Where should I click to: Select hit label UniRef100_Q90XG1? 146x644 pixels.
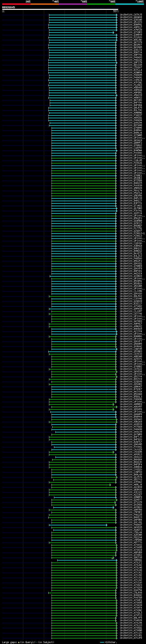131,263
